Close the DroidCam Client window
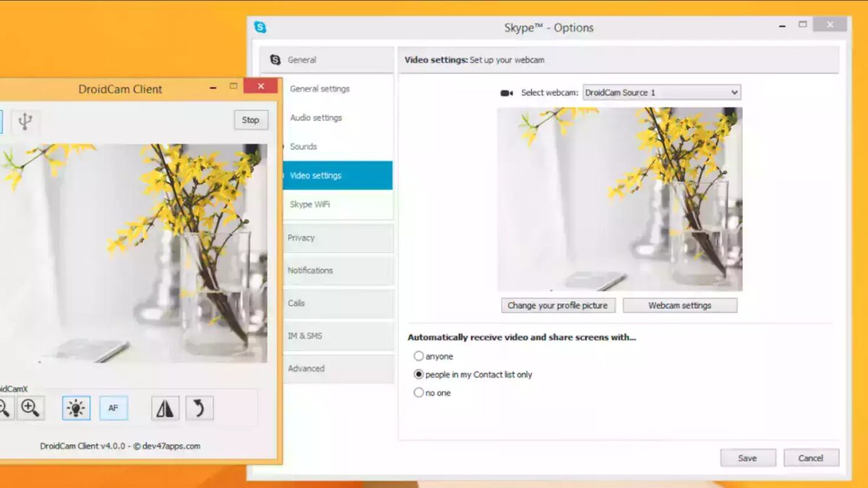 (260, 86)
